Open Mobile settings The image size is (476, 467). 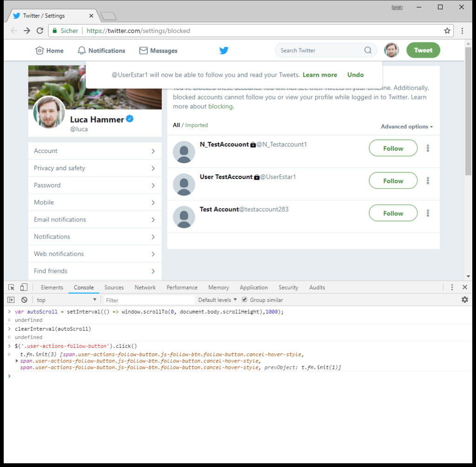point(95,202)
